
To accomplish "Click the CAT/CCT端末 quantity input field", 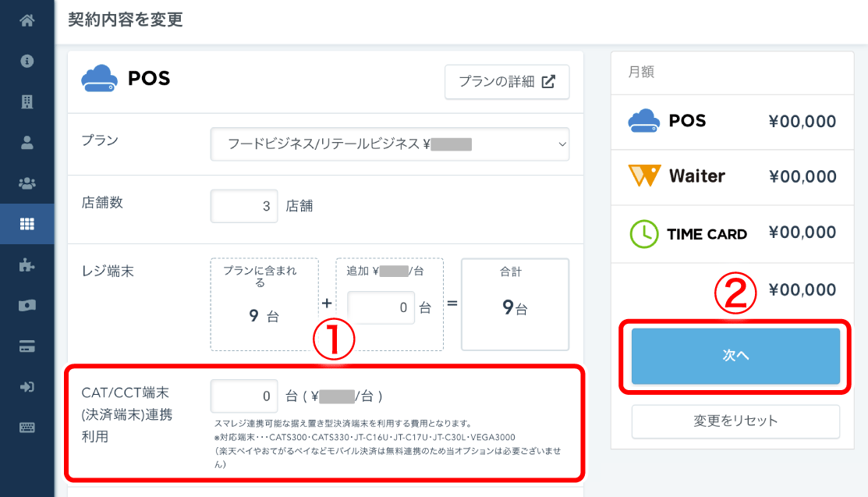I will (244, 396).
